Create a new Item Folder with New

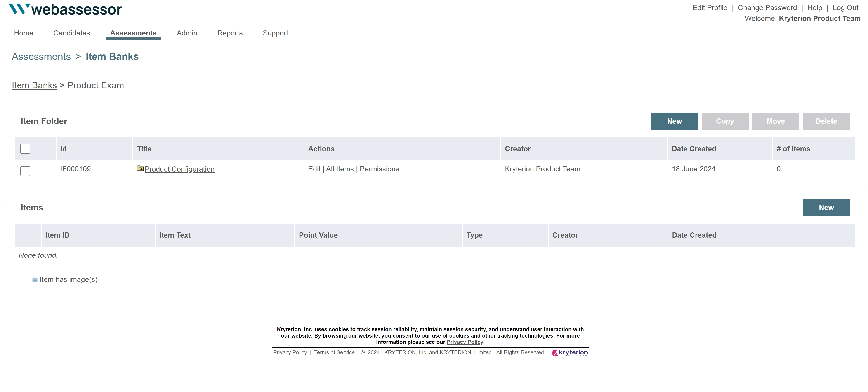674,121
